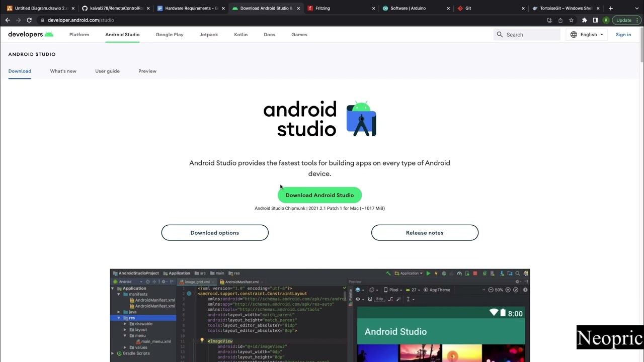Go back to the previous page
The width and height of the screenshot is (644, 362).
[8, 20]
